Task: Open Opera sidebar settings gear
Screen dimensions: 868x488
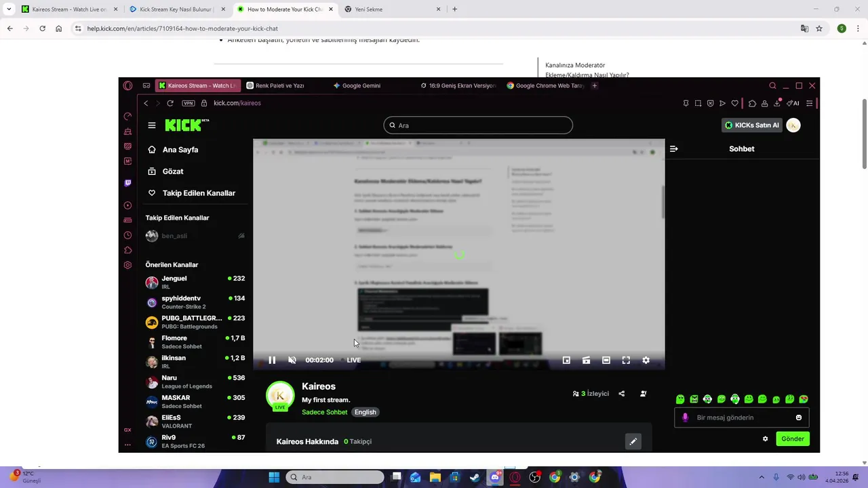Action: coord(127,265)
